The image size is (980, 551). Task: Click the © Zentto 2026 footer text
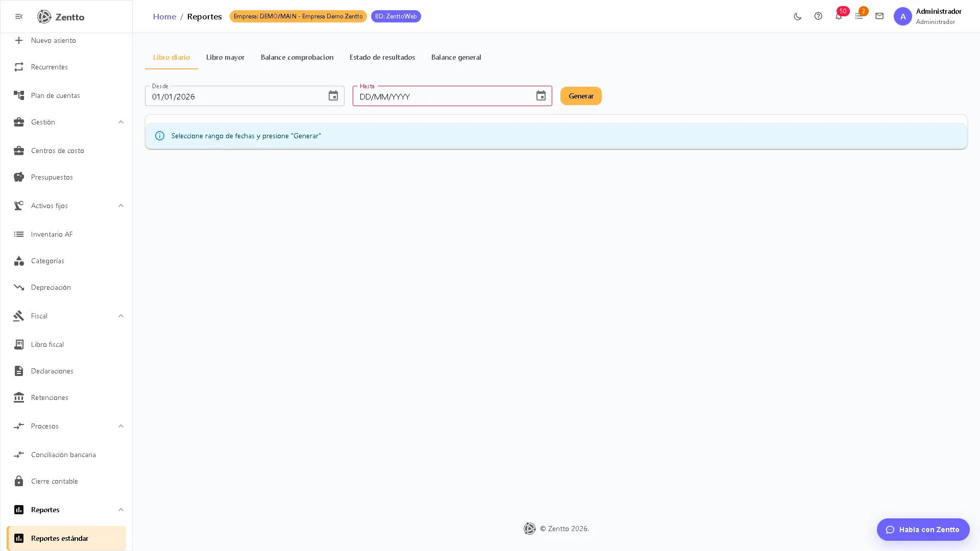pos(565,529)
